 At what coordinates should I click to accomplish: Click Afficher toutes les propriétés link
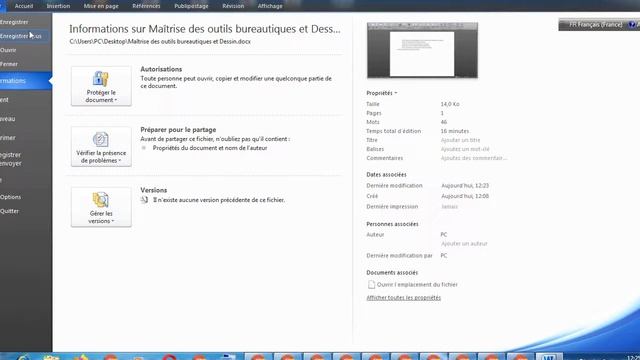[x=404, y=298]
